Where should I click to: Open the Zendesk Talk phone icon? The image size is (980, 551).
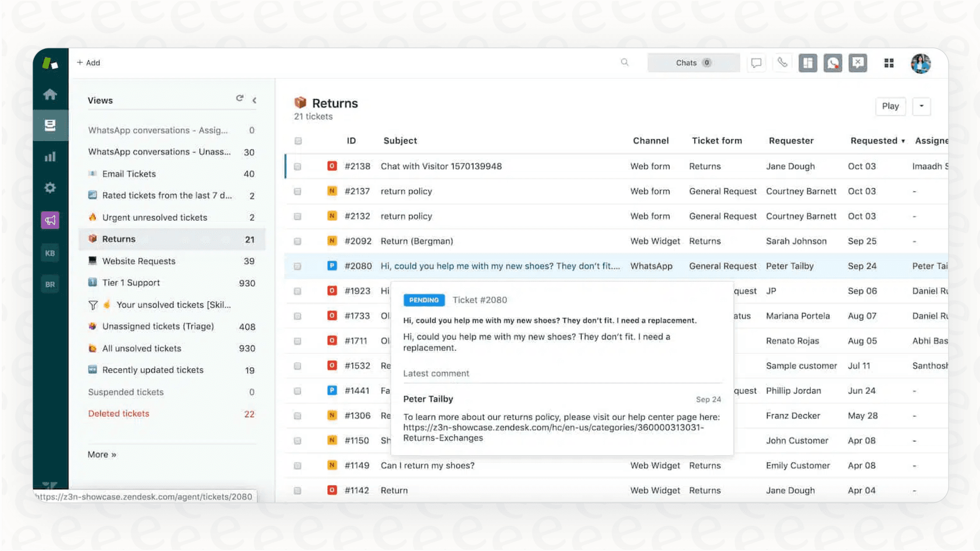point(782,62)
